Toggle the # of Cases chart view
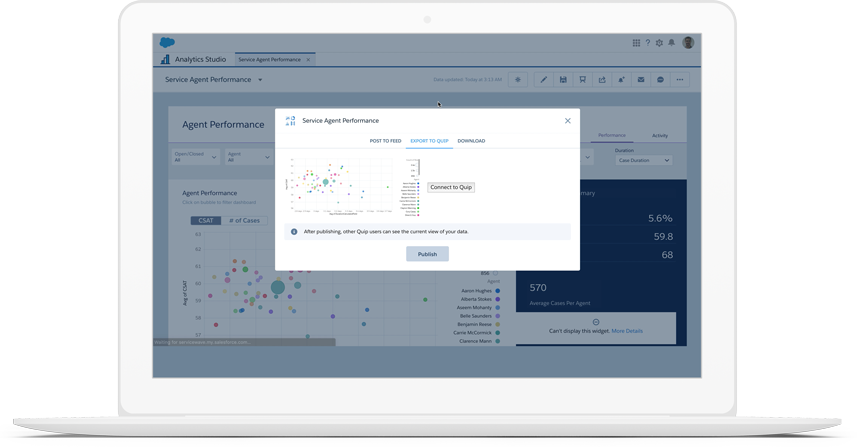The image size is (857, 447). 244,221
